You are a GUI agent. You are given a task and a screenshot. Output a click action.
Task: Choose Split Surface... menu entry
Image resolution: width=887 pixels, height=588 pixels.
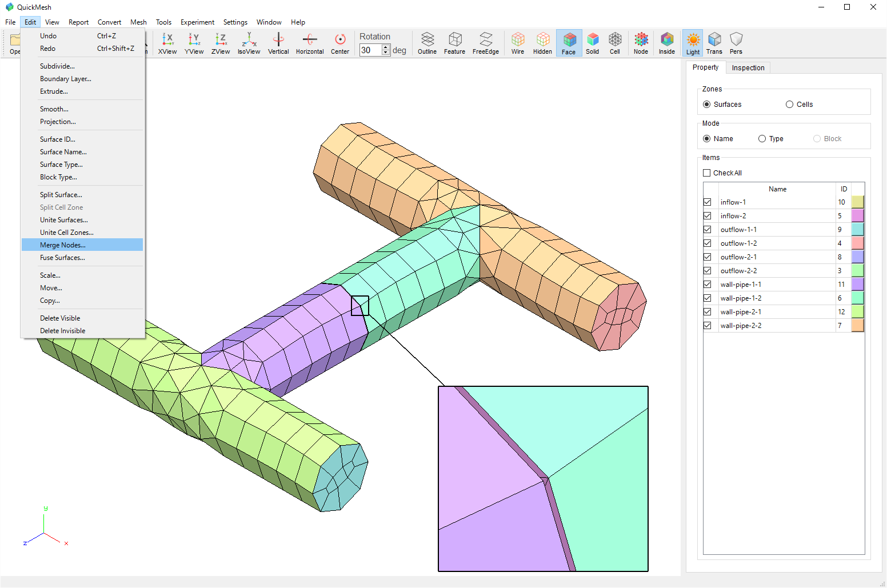(x=82, y=195)
